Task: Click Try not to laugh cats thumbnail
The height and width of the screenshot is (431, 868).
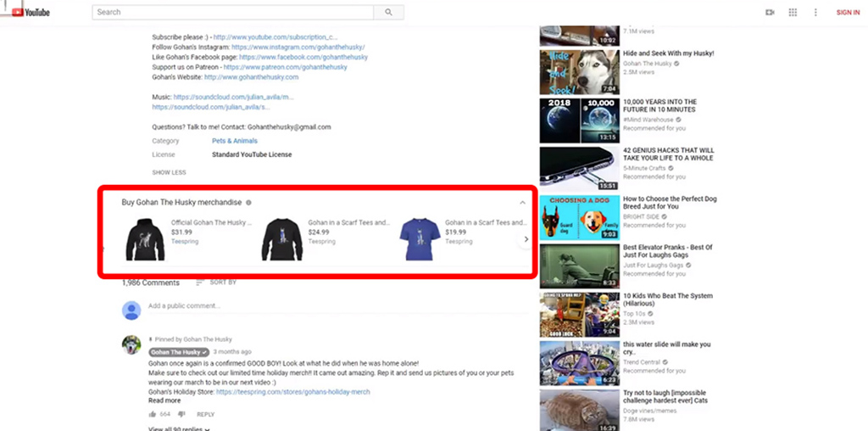Action: pos(580,410)
